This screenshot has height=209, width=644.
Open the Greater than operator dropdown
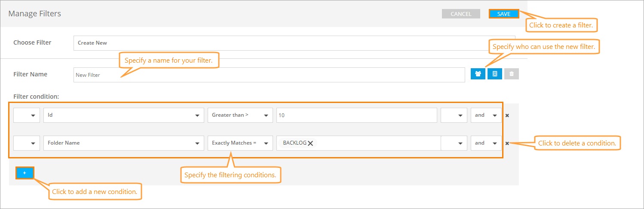click(x=240, y=115)
